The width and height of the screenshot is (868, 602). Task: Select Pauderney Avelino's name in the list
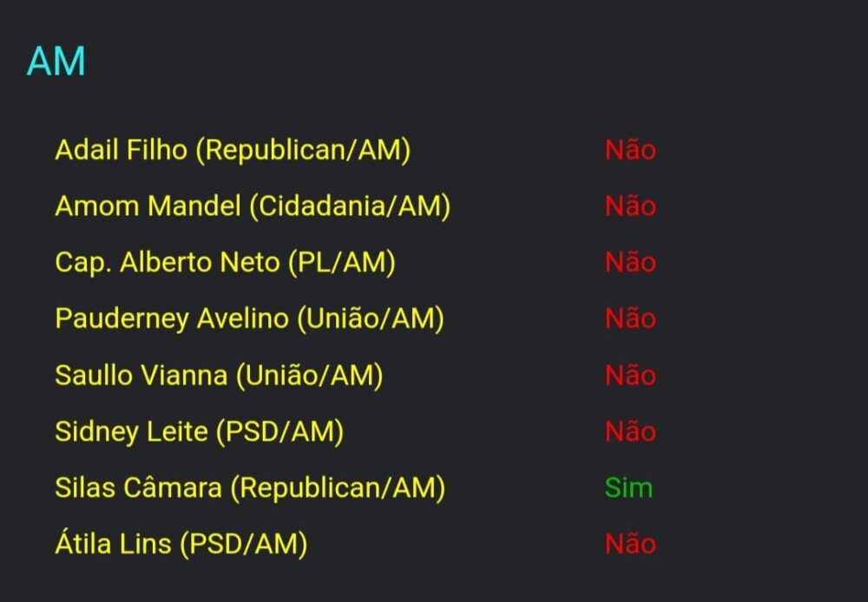pos(171,319)
